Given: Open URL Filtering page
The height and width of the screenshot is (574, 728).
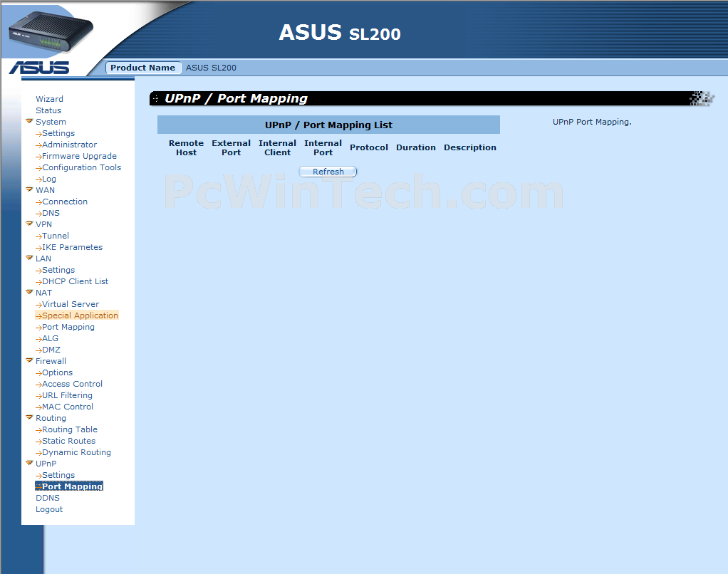Looking at the screenshot, I should [x=68, y=395].
